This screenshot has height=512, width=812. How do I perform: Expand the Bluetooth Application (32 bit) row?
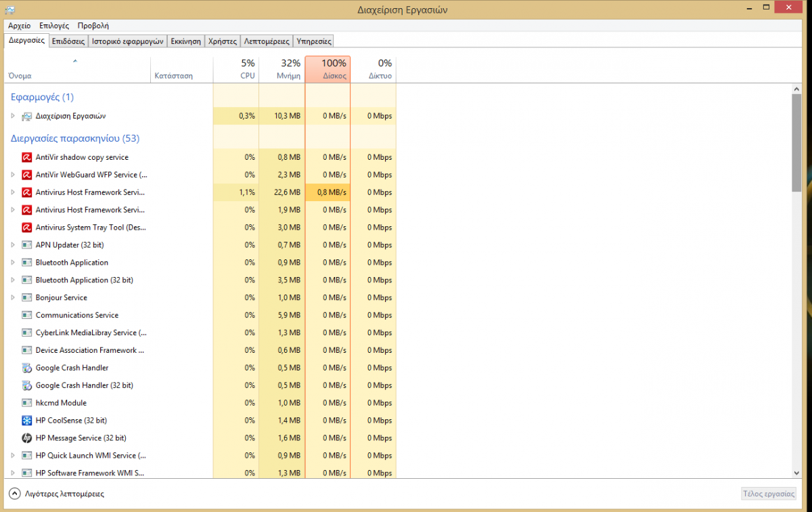[x=13, y=280]
